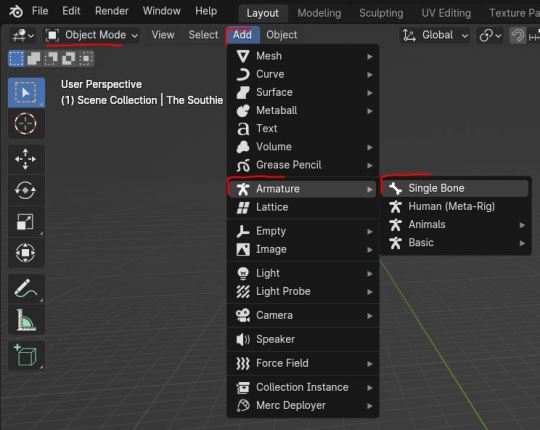Open the Window menu
Image resolution: width=540 pixels, height=430 pixels.
point(162,11)
